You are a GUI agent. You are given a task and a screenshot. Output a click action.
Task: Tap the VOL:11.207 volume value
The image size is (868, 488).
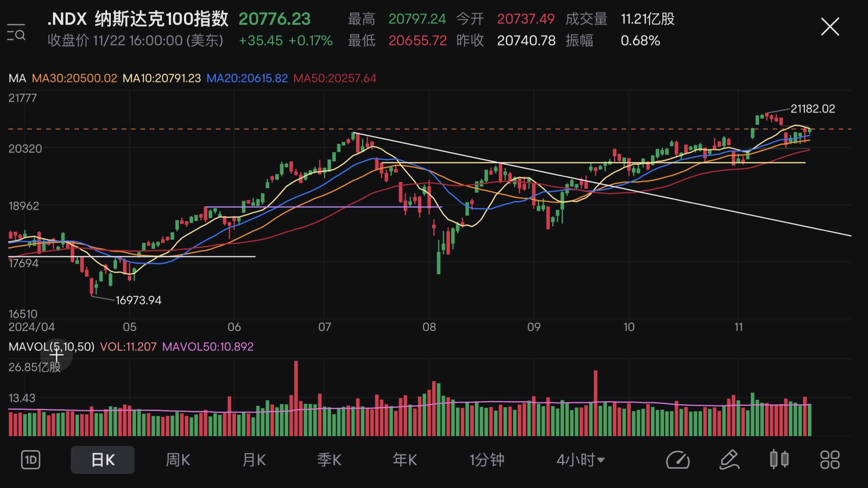pos(128,347)
